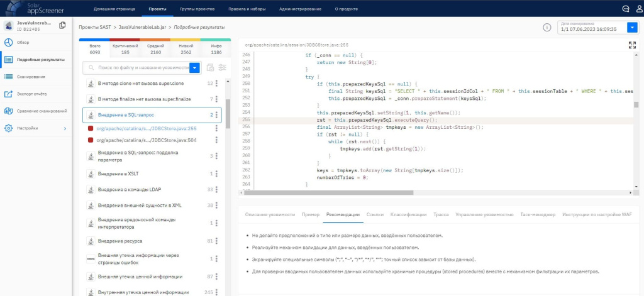Open the support chat icon in header
This screenshot has height=296, width=644.
pos(626,9)
